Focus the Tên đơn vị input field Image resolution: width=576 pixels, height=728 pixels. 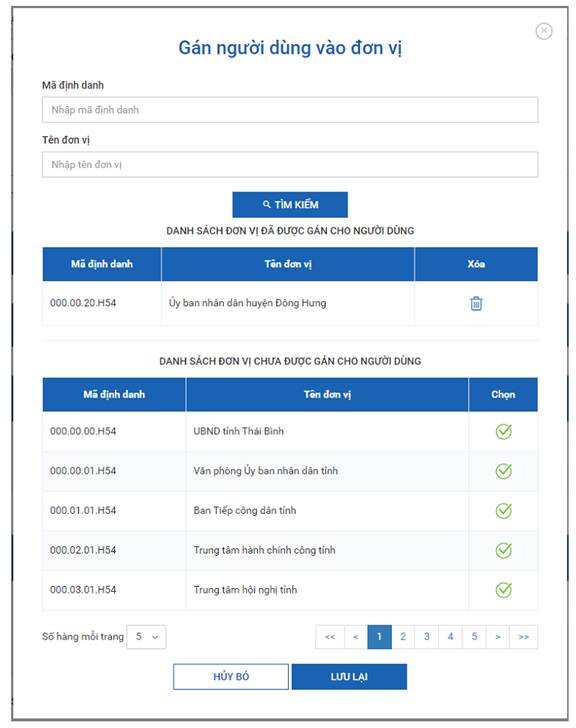[290, 164]
